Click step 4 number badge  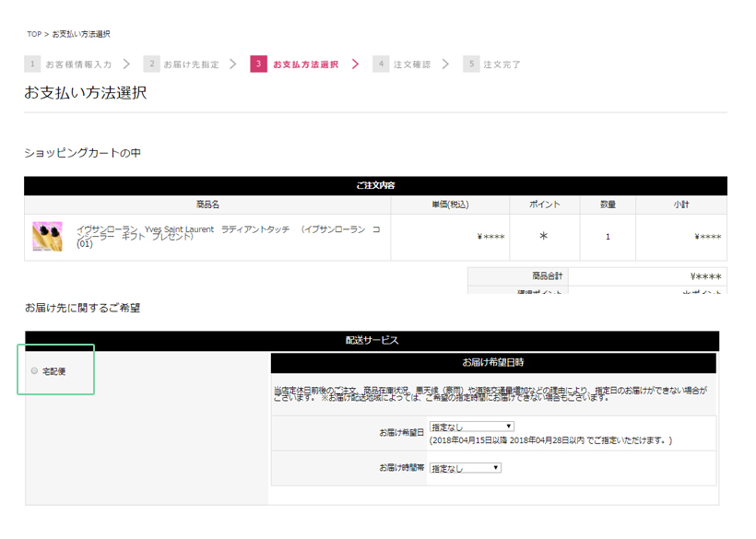click(x=381, y=64)
